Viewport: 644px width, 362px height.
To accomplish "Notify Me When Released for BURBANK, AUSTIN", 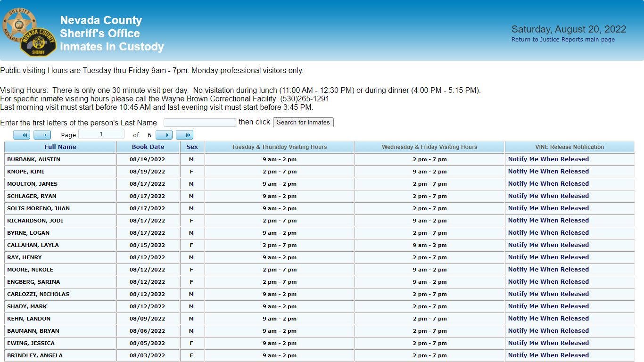I will 548,159.
